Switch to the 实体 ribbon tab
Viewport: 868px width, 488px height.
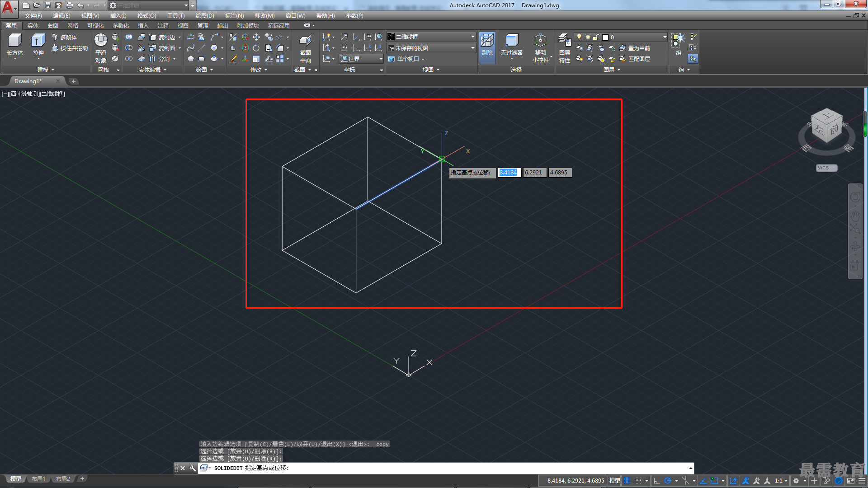(33, 26)
